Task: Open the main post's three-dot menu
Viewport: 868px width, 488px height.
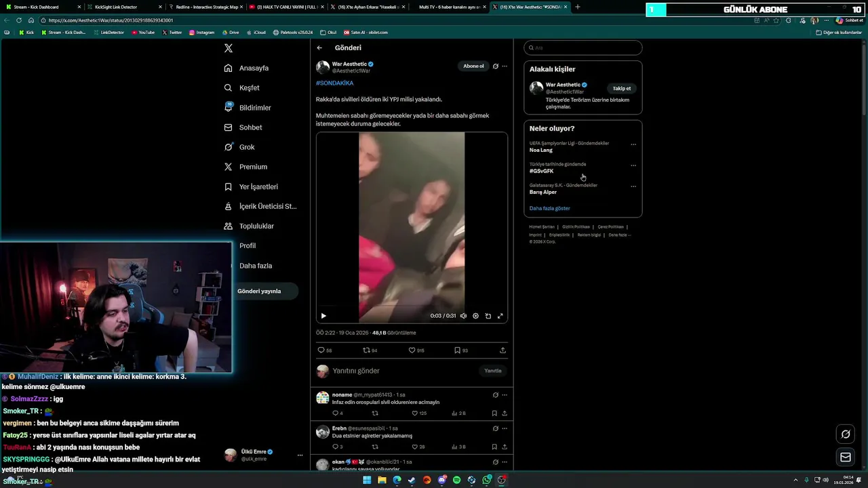Action: pos(505,66)
